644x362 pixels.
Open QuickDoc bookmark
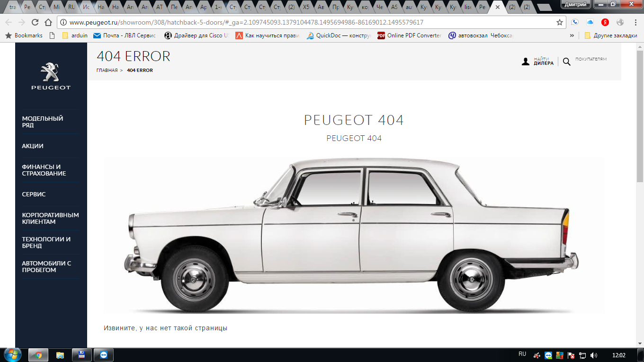click(x=338, y=35)
